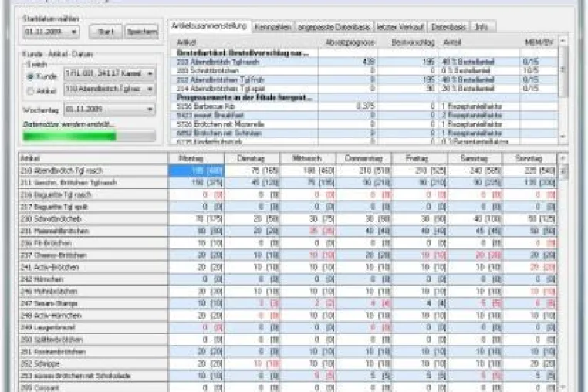Select the Artikel radio option
Viewport: 588px width, 392px height.
[x=30, y=91]
